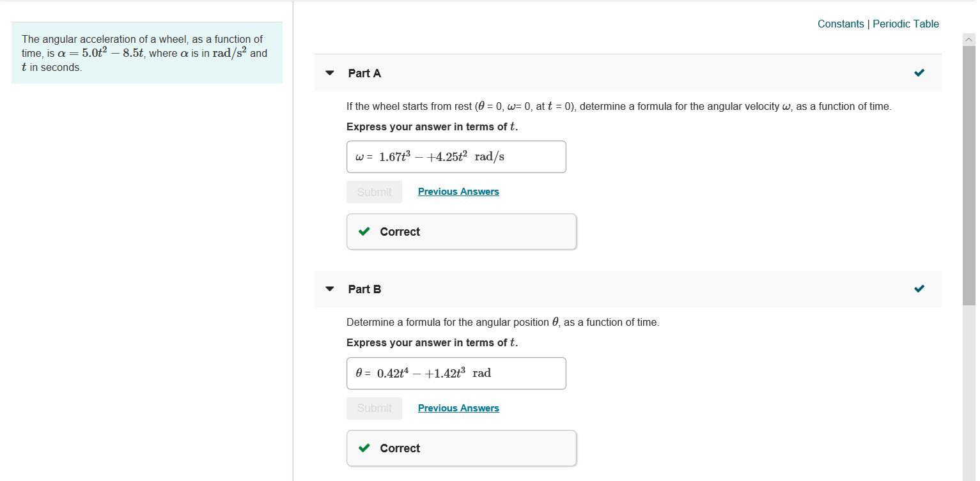This screenshot has width=980, height=481.
Task: View Previous Answers for Part A
Action: (x=458, y=191)
